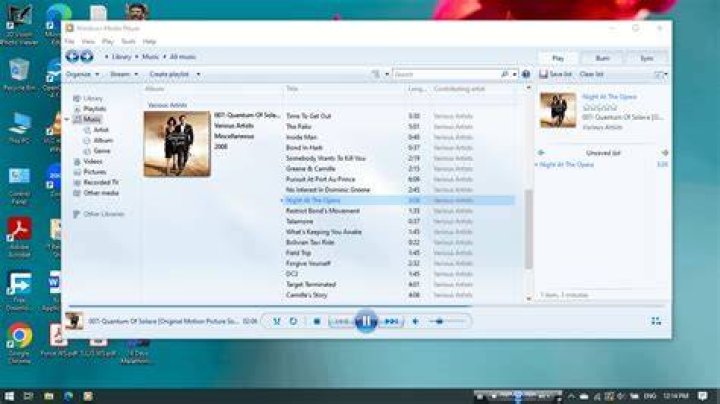
Task: Click Clear list
Action: pos(591,74)
